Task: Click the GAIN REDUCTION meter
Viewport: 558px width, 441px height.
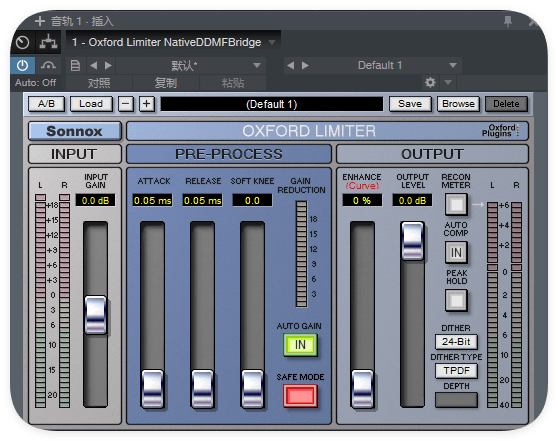Action: click(x=301, y=254)
